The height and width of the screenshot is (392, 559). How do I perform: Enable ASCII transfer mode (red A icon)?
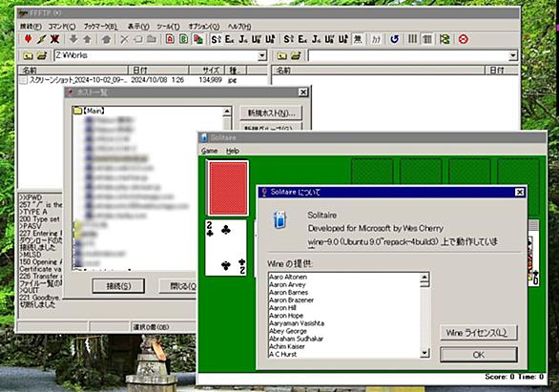pos(170,39)
